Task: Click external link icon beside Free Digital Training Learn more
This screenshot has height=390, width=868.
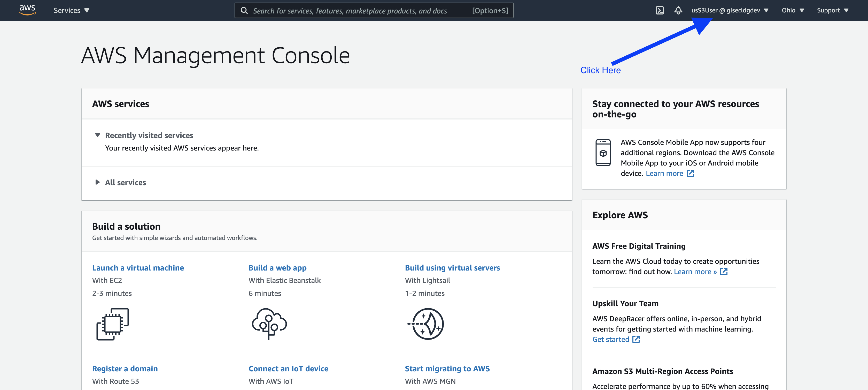Action: point(724,272)
